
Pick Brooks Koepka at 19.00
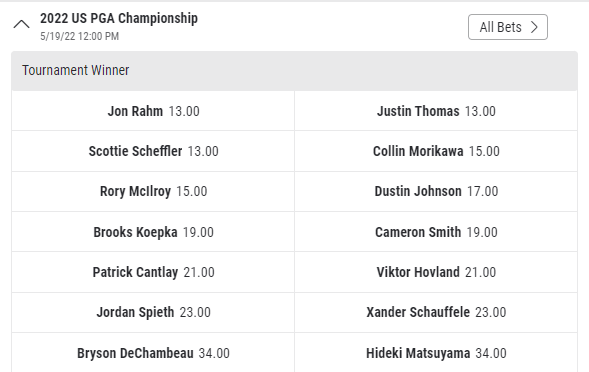coord(153,232)
